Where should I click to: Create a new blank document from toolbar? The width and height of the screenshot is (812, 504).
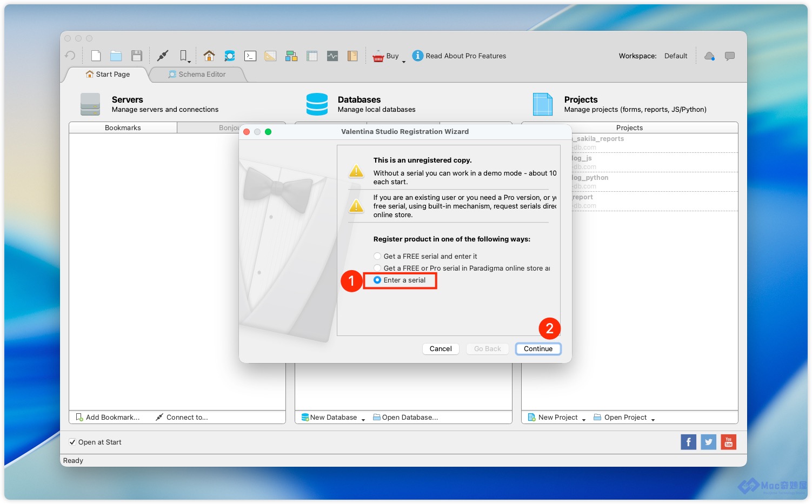coord(96,56)
